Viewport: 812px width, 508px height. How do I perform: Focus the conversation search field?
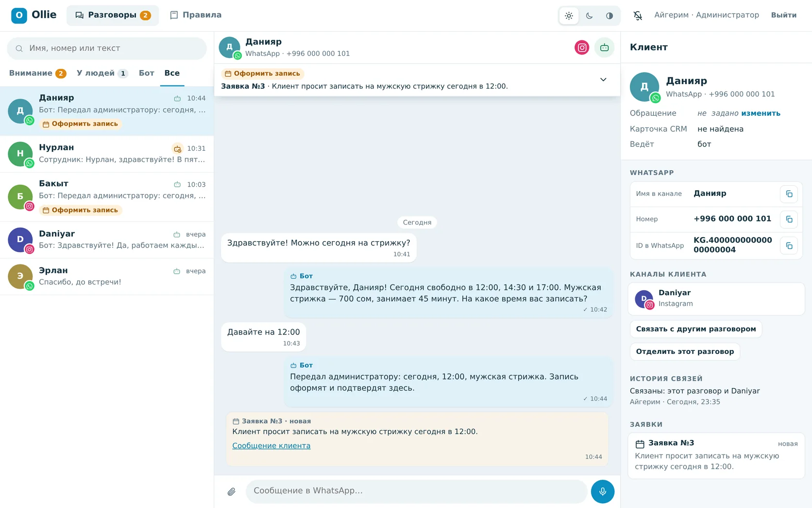point(107,49)
